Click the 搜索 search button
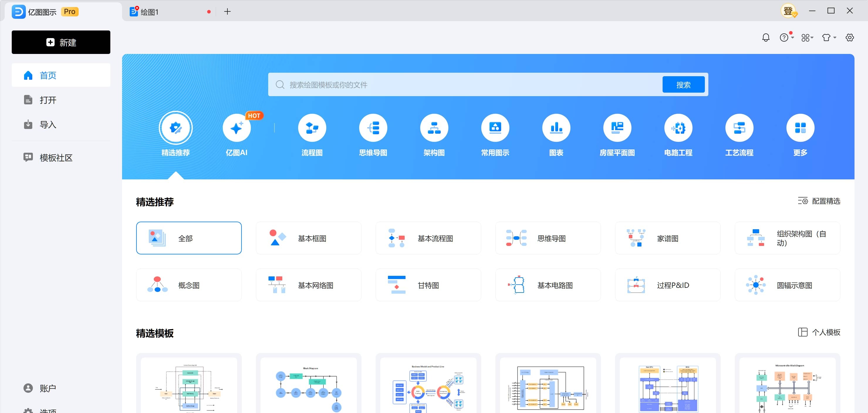The height and width of the screenshot is (413, 868). point(683,84)
